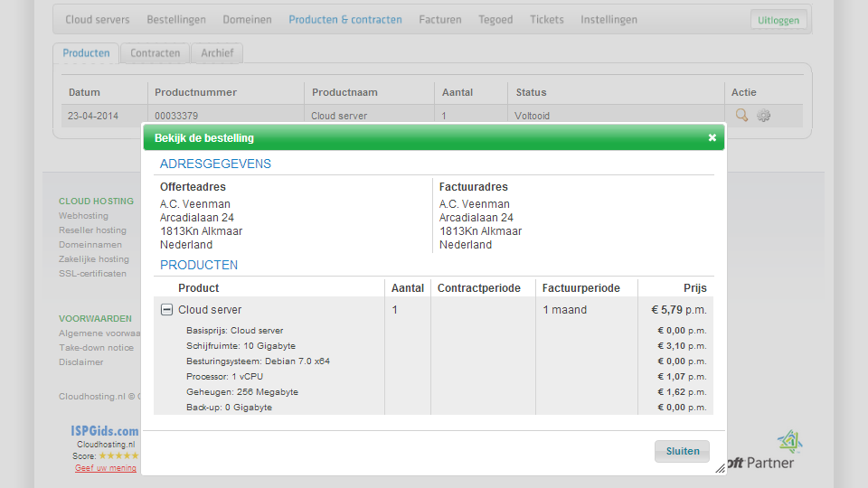Close the Bekijk de bestelling dialog
Image resolution: width=868 pixels, height=488 pixels.
(712, 137)
